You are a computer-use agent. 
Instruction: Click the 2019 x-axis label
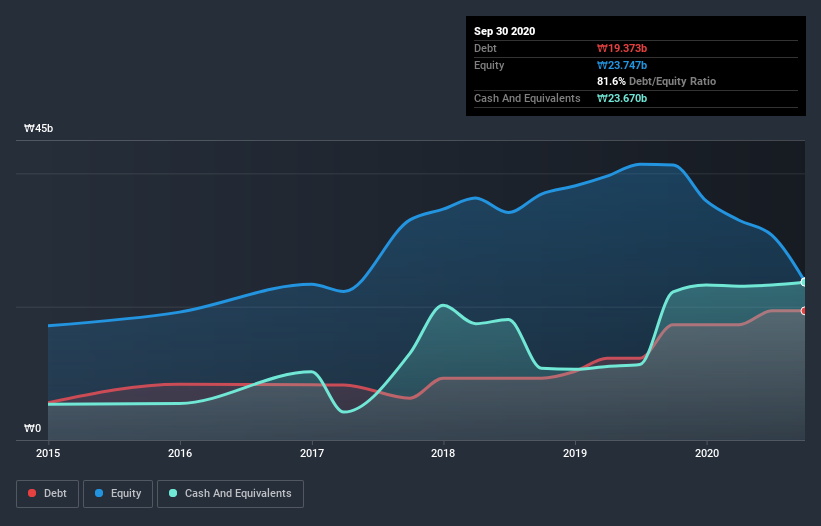pos(575,453)
